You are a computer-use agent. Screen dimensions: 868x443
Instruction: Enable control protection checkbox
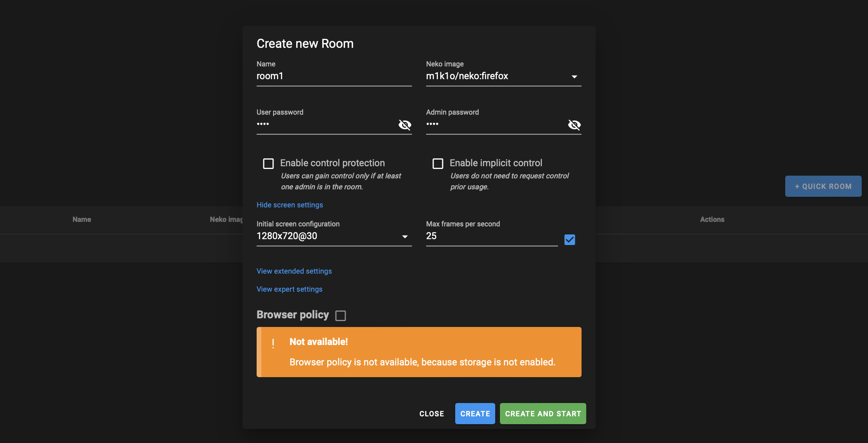pos(268,163)
